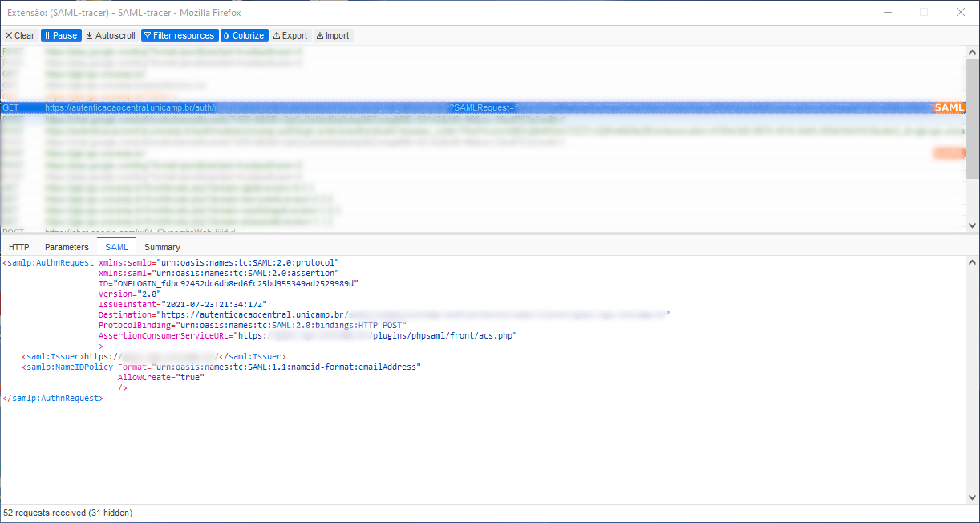Toggle Pause to resume request capturing

point(60,35)
